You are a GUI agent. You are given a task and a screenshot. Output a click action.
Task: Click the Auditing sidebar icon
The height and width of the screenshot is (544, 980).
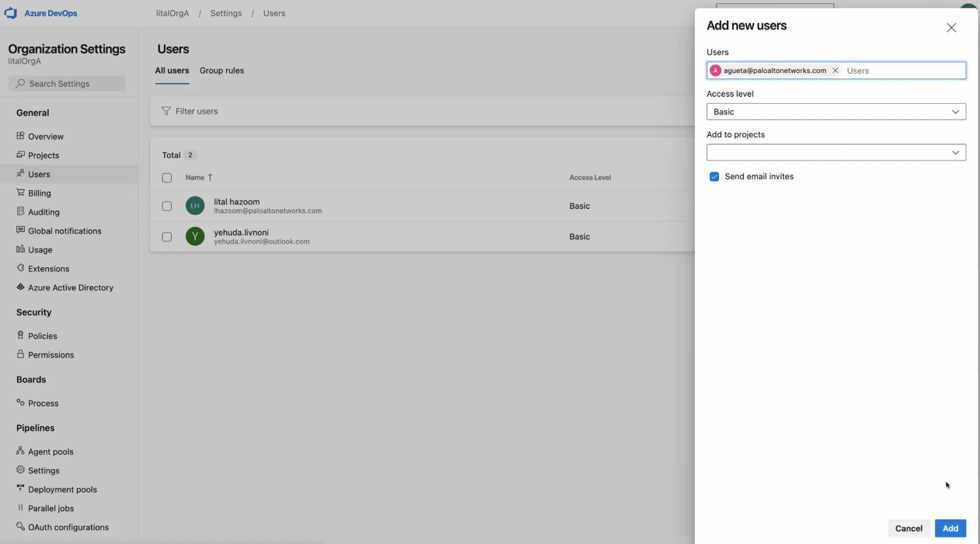click(x=20, y=212)
